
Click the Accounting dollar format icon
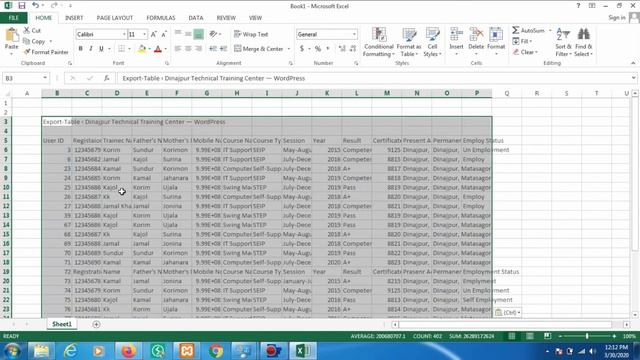click(302, 49)
